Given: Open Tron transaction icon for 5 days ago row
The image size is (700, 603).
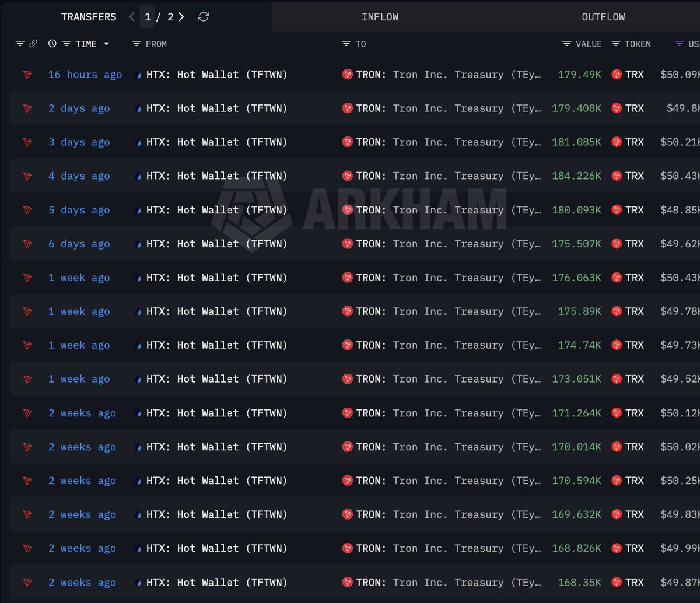Looking at the screenshot, I should click(27, 210).
